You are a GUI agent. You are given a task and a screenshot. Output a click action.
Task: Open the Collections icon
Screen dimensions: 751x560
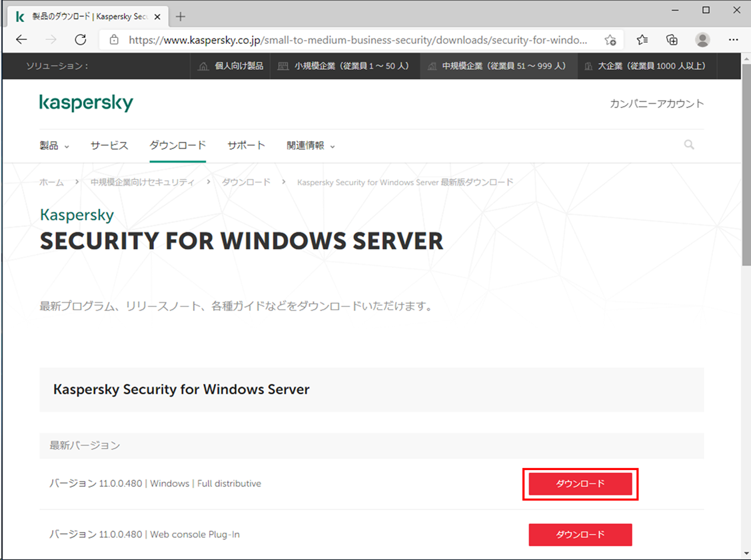(x=672, y=40)
